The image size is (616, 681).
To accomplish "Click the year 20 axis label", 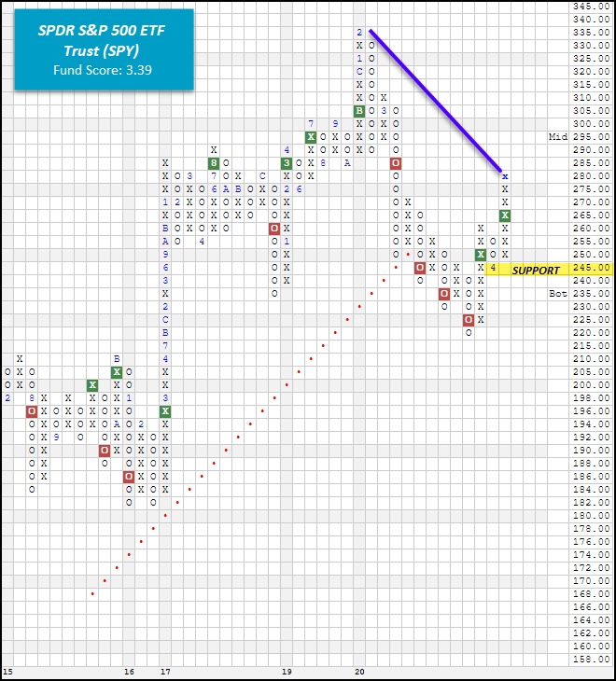I will tap(359, 672).
